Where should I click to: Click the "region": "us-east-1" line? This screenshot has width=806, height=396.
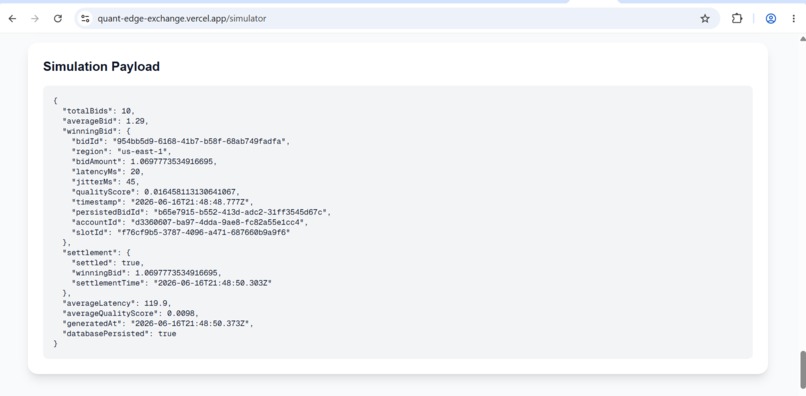click(121, 152)
